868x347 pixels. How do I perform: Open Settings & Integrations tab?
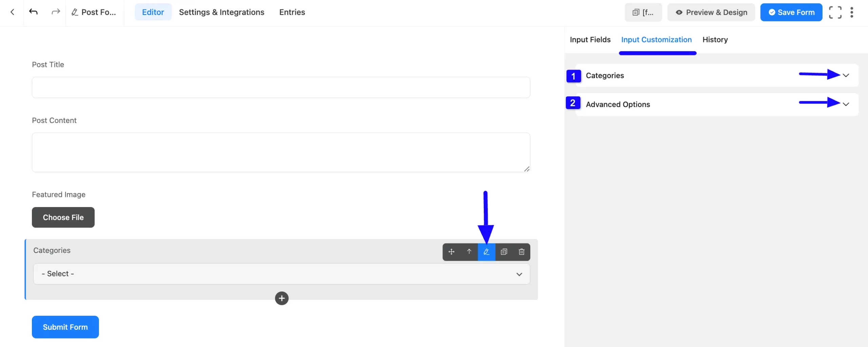(221, 12)
